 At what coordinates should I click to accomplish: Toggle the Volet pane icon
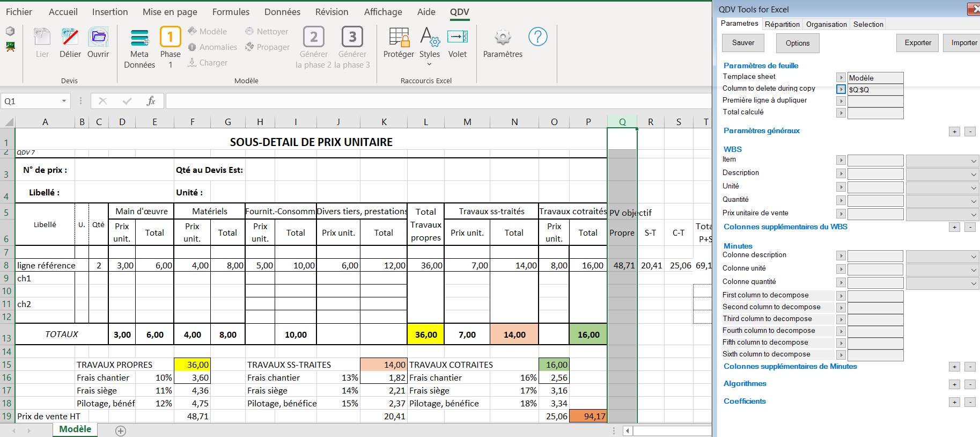coord(458,37)
